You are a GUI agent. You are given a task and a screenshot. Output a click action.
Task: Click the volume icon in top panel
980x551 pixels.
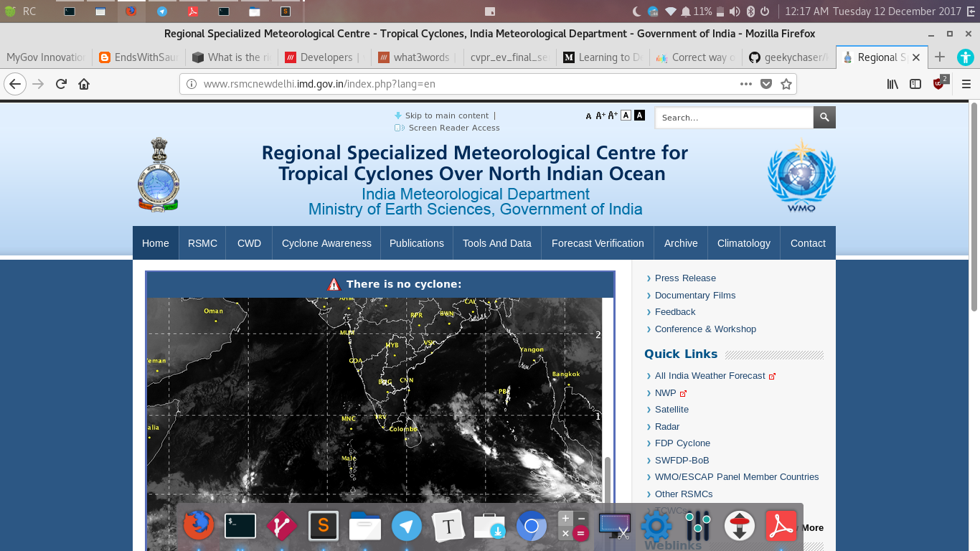pos(735,11)
